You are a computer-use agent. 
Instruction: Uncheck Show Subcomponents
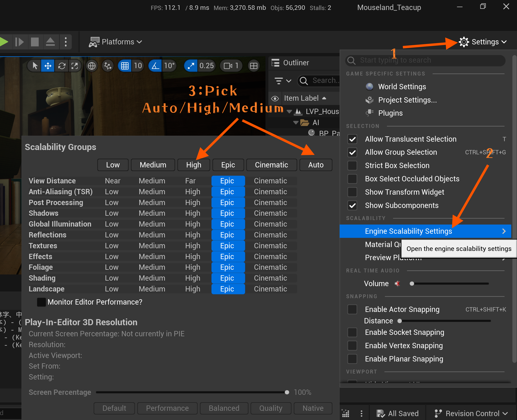pos(352,205)
